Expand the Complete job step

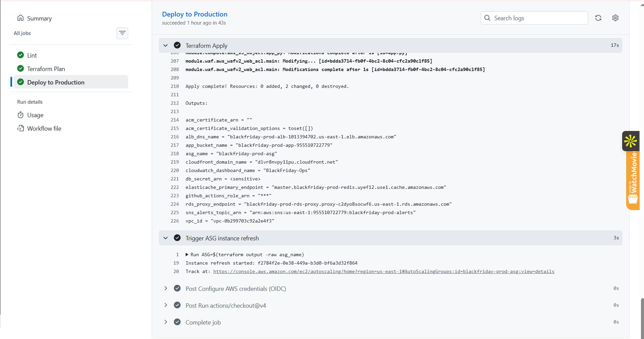[165, 322]
